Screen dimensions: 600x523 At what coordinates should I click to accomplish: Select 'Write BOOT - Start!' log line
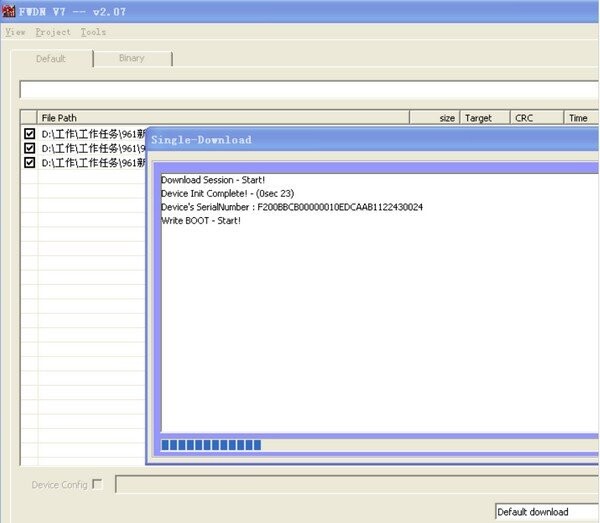coord(201,221)
